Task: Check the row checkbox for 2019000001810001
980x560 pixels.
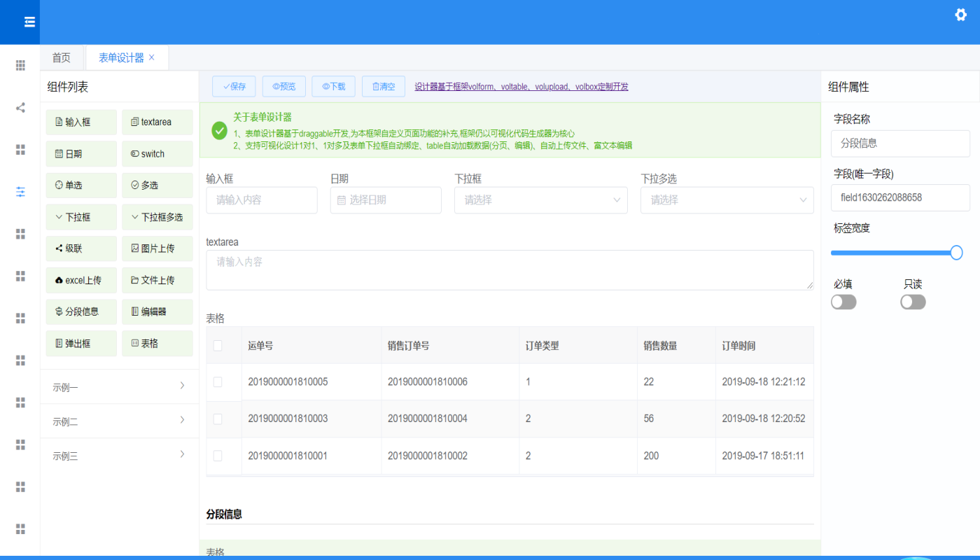Action: click(218, 456)
